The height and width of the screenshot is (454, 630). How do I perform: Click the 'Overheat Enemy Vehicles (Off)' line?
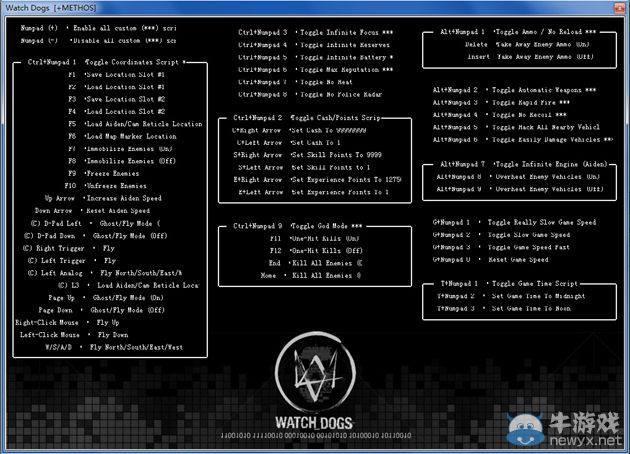pyautogui.click(x=520, y=189)
